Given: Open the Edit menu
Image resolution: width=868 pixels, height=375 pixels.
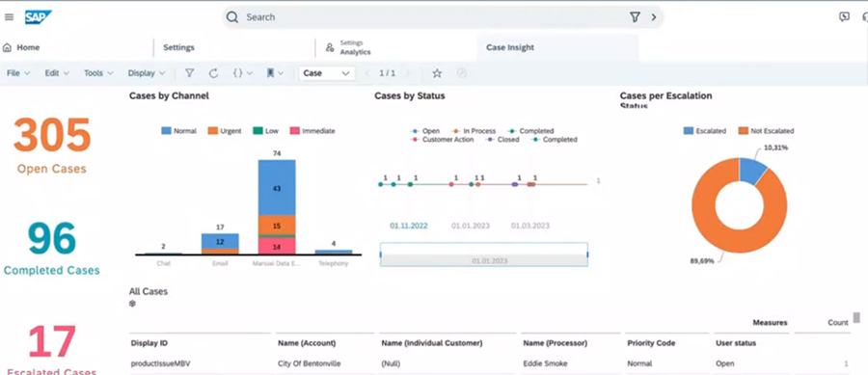Looking at the screenshot, I should 57,73.
